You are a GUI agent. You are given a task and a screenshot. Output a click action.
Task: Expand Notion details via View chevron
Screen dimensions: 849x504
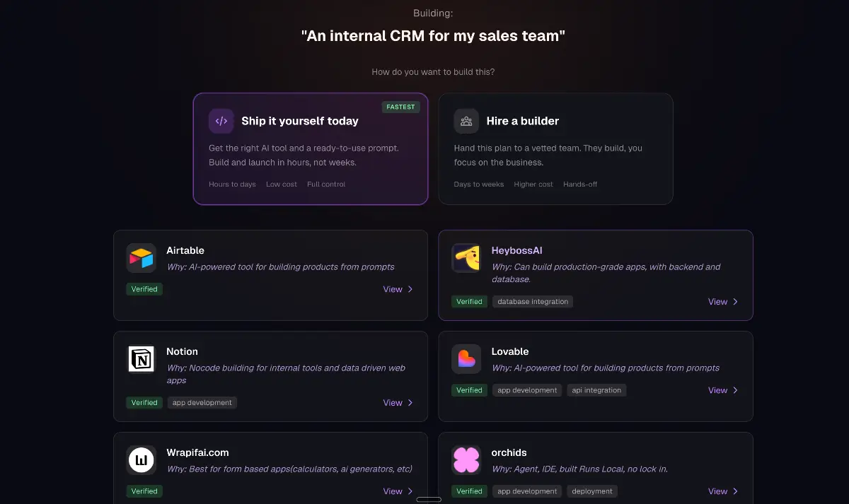[410, 403]
